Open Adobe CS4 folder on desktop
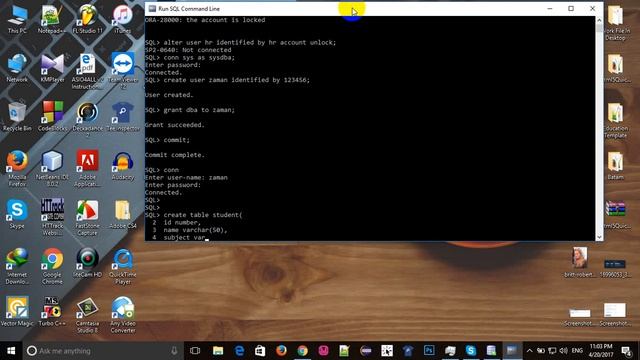The image size is (640, 360). click(x=122, y=214)
